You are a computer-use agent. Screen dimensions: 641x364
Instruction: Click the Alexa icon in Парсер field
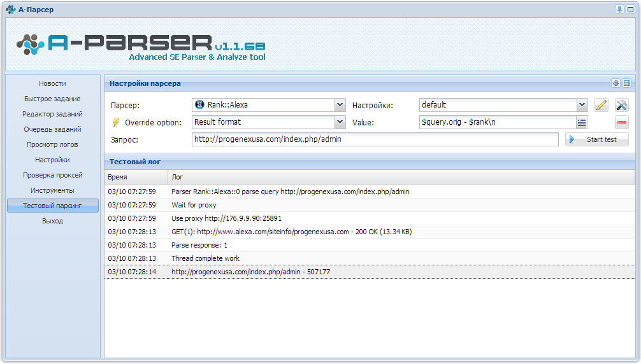(199, 105)
